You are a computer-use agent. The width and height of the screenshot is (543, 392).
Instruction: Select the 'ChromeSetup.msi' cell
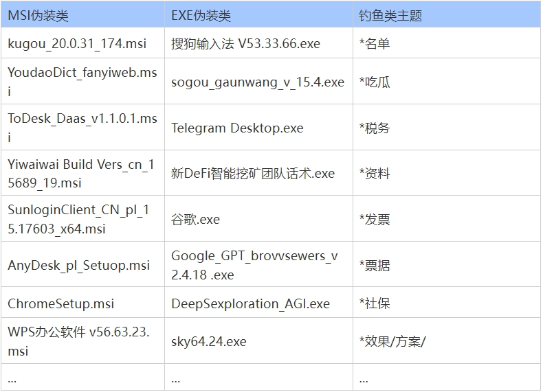click(x=82, y=302)
